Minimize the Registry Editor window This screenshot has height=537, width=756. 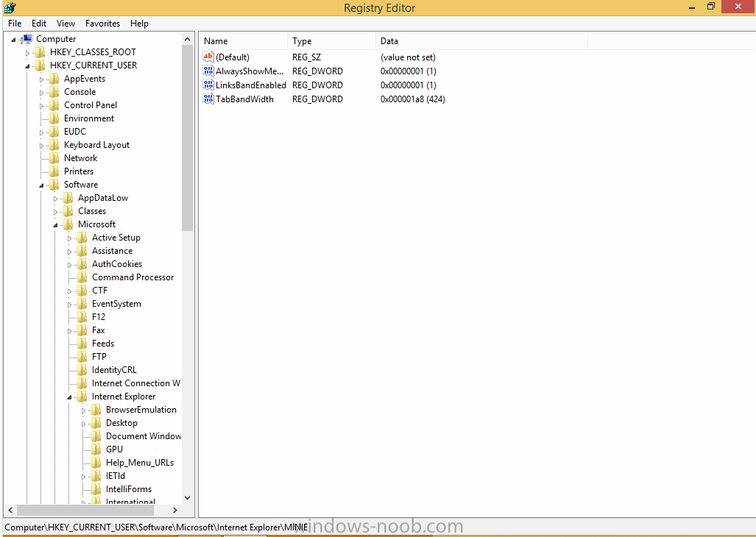coord(692,7)
